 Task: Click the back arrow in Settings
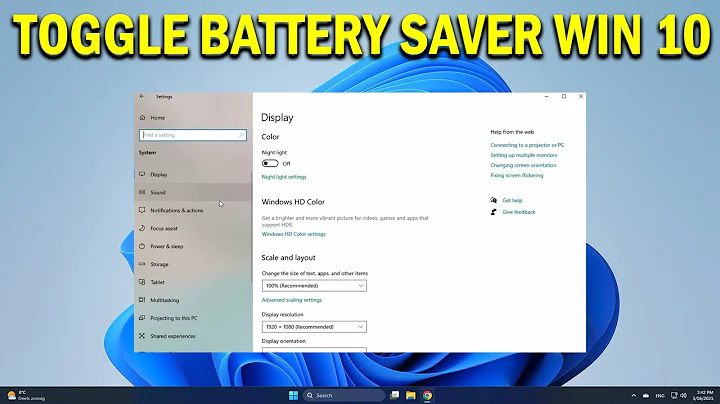click(x=142, y=96)
